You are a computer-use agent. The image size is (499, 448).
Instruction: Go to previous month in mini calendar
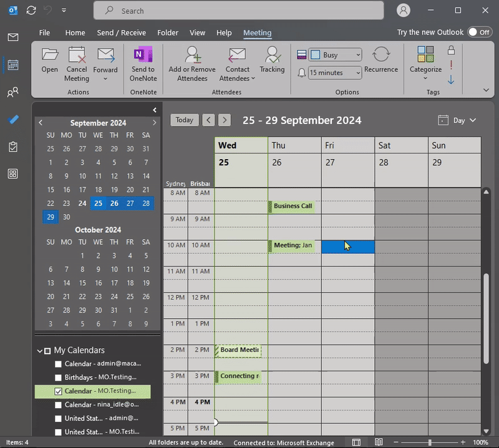41,122
